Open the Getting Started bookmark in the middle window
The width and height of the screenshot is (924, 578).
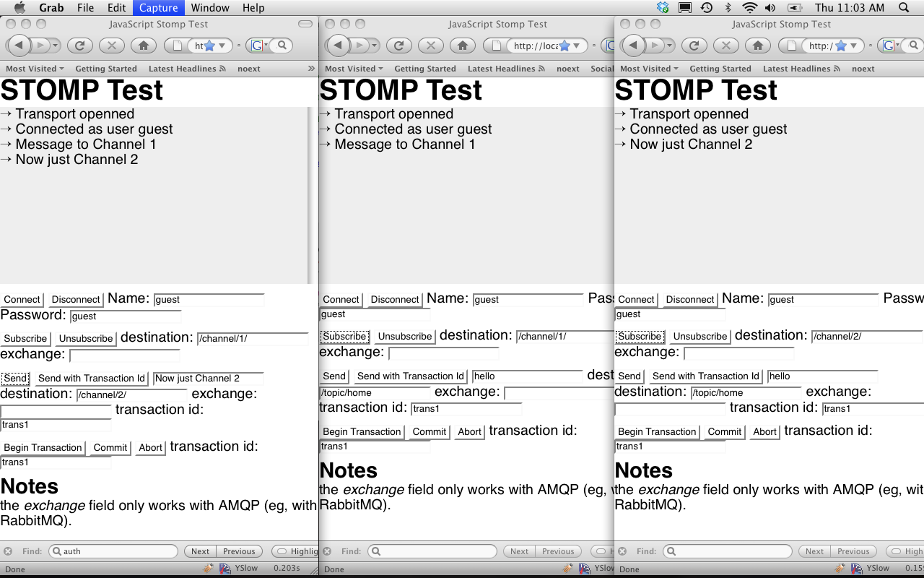pyautogui.click(x=425, y=69)
